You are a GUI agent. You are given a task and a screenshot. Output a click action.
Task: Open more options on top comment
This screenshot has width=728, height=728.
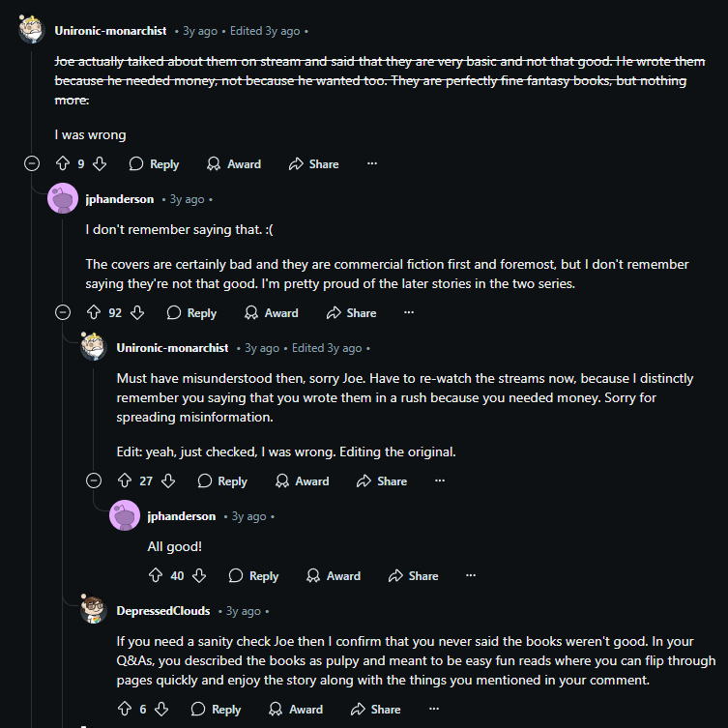(372, 164)
